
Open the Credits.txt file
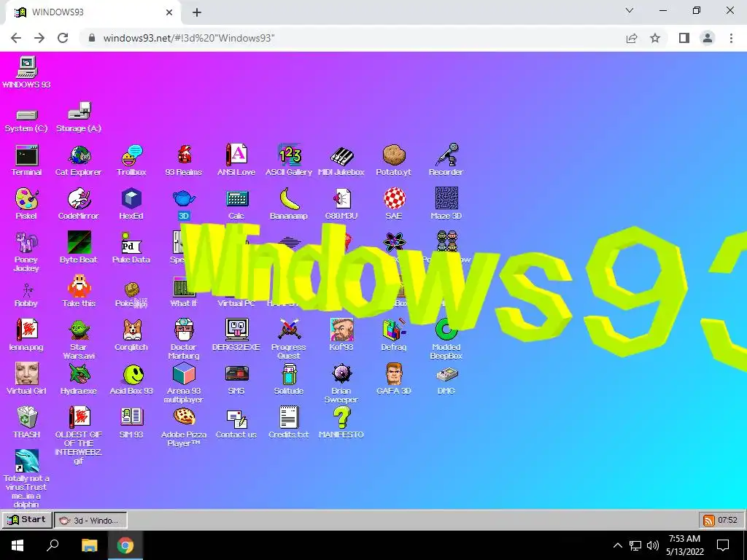click(289, 417)
